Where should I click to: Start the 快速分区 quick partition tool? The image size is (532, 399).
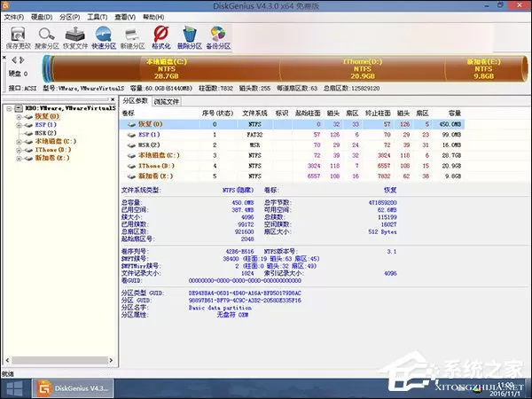tap(104, 37)
